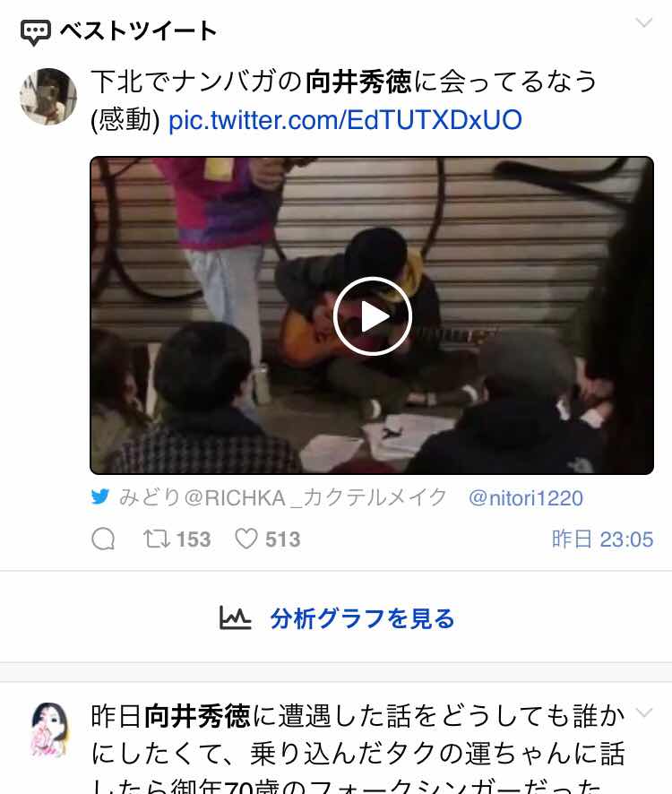This screenshot has width=672, height=794.
Task: Open 分析グラフを見る analysis graph
Action: click(x=363, y=618)
